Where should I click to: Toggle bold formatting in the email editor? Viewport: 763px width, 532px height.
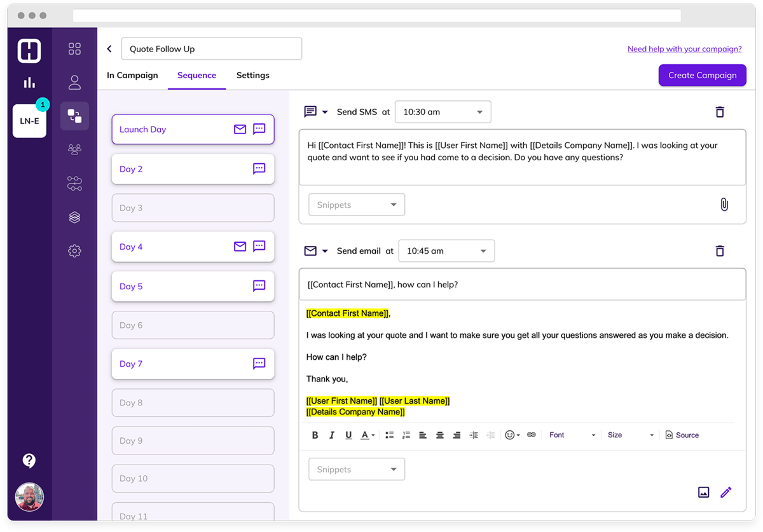tap(315, 435)
